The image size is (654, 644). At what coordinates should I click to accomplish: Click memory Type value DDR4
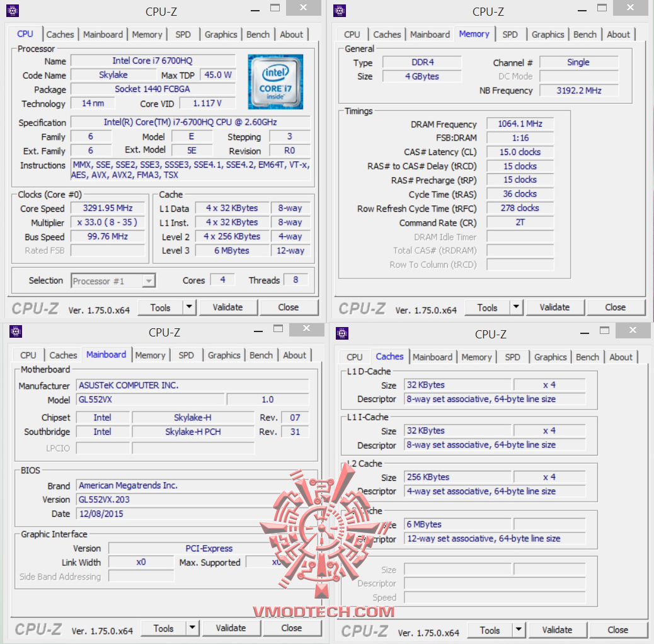(x=422, y=62)
